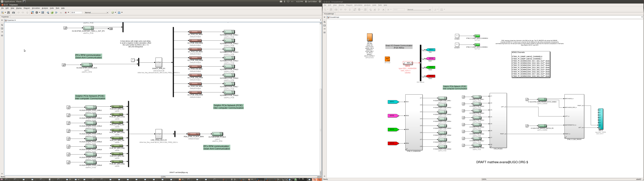Select ETM_UPCONV subsystem block

coord(498,121)
